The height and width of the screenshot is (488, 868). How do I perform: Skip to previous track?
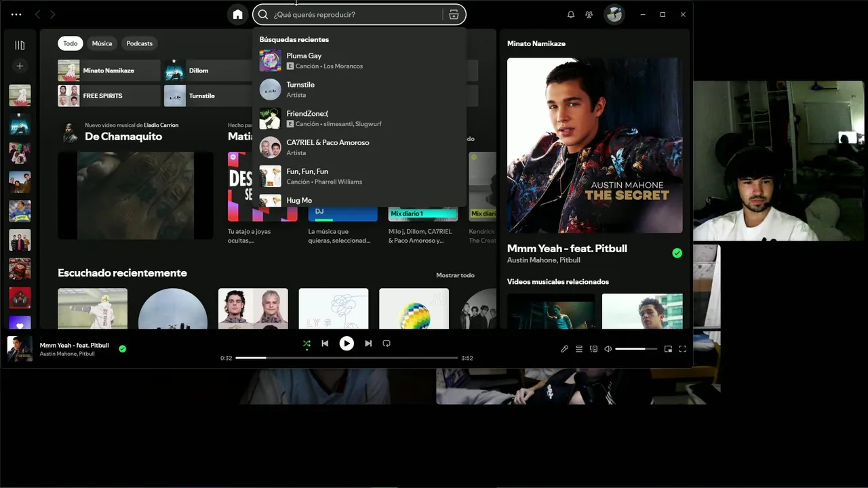325,344
